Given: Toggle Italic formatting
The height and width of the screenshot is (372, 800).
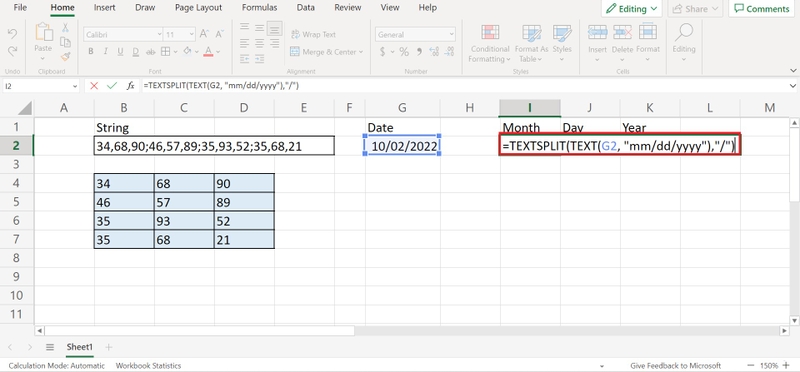Looking at the screenshot, I should pos(106,52).
